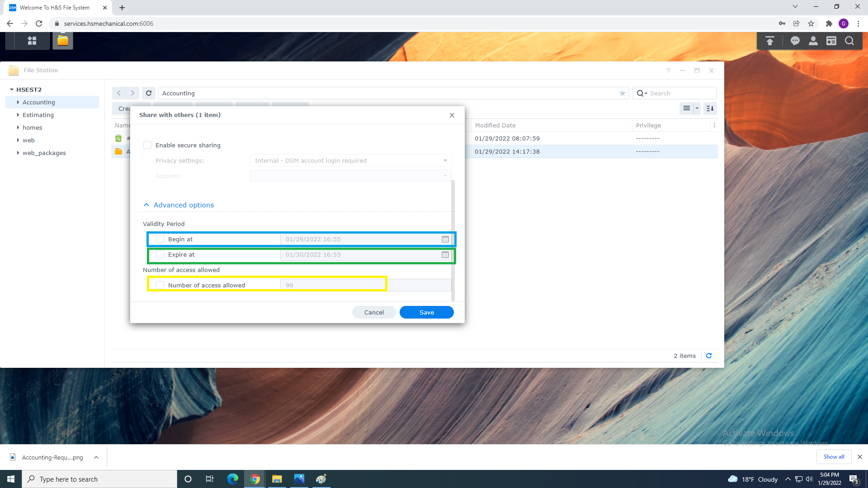
Task: Check the Begin at option
Action: (160, 239)
